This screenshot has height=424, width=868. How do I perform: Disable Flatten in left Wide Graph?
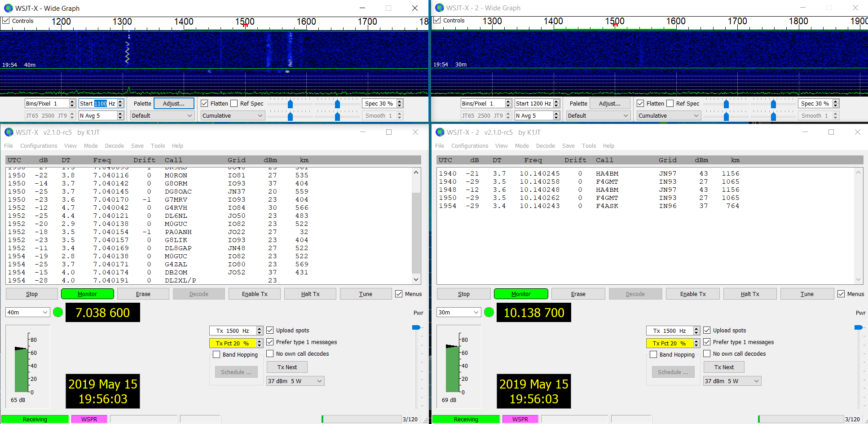click(x=204, y=103)
